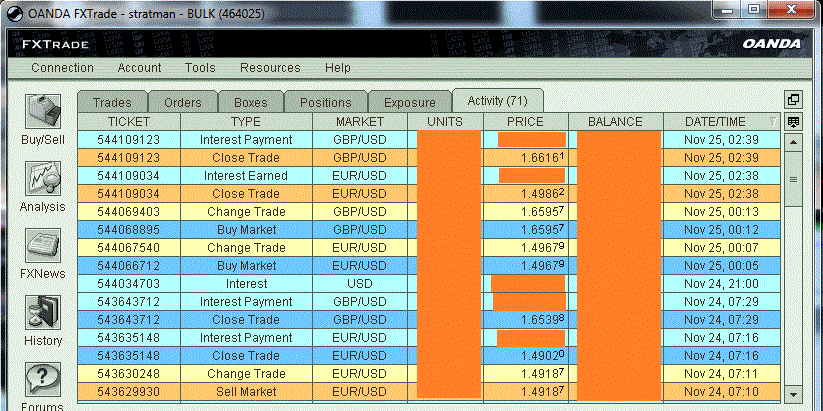823x411 pixels.
Task: Toggle DATE/TIME column sort arrow
Action: [773, 122]
